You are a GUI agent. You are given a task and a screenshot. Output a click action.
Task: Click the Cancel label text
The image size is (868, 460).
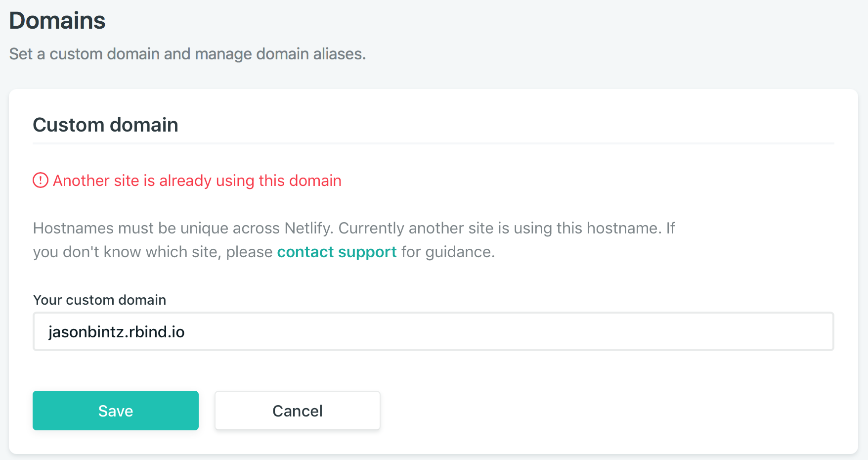[x=297, y=411]
